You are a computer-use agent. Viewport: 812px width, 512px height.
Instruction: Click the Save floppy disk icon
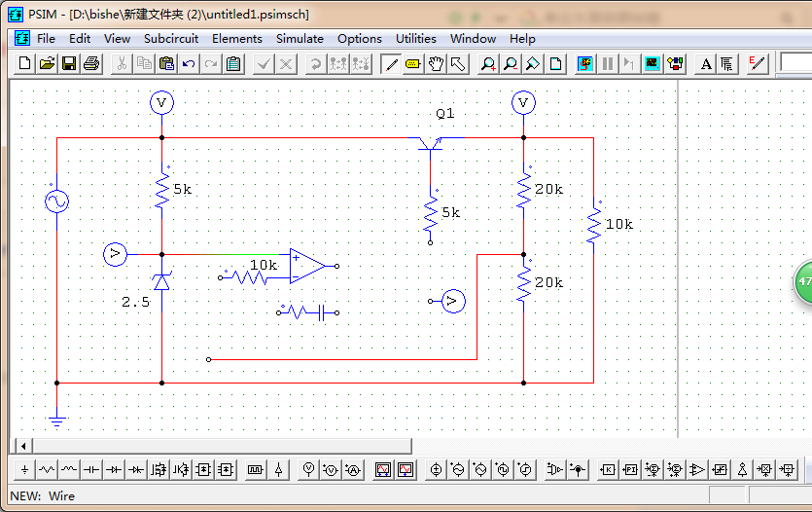(69, 63)
